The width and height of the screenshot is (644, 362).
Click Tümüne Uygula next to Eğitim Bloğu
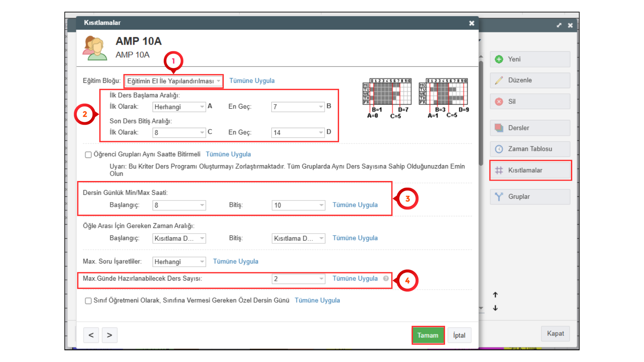252,81
